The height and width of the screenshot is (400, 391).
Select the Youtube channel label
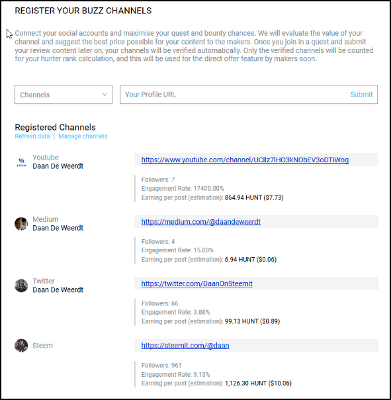click(x=46, y=157)
